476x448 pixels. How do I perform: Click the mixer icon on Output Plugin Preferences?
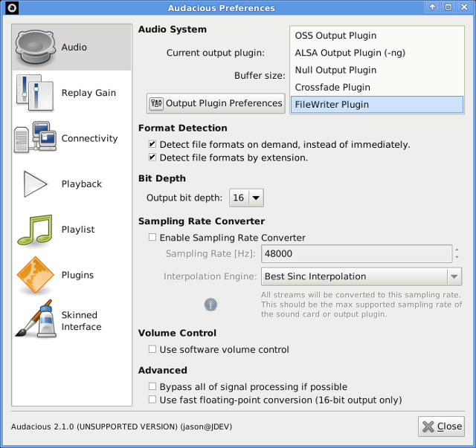point(156,103)
